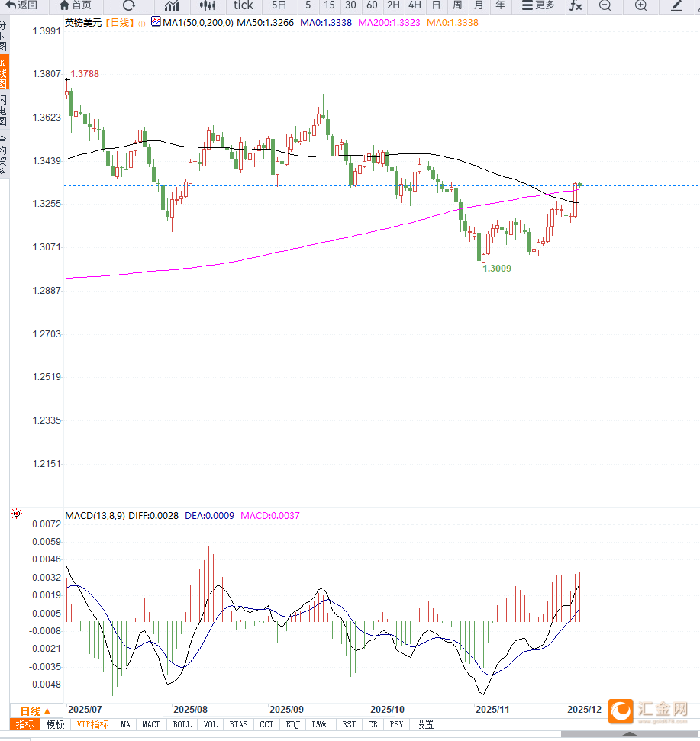The image size is (700, 741).
Task: Click the orange circle icon beside 日线 label
Action: pos(142,24)
